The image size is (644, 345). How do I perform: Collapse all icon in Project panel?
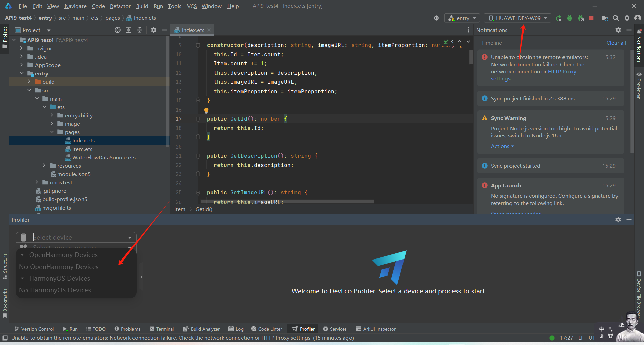click(140, 30)
